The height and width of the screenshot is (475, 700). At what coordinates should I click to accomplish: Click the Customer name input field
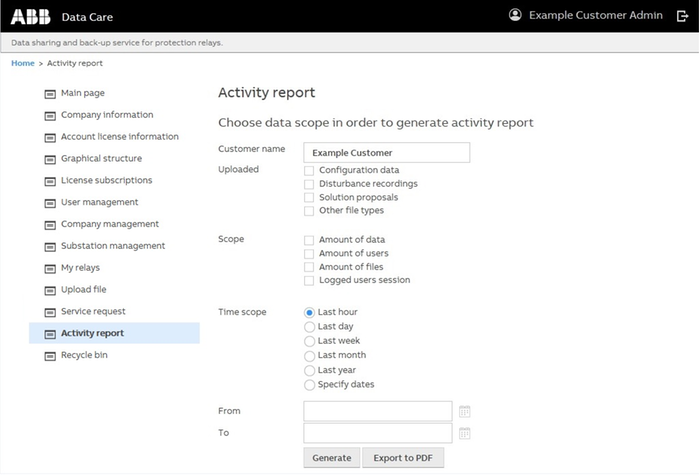(x=387, y=153)
